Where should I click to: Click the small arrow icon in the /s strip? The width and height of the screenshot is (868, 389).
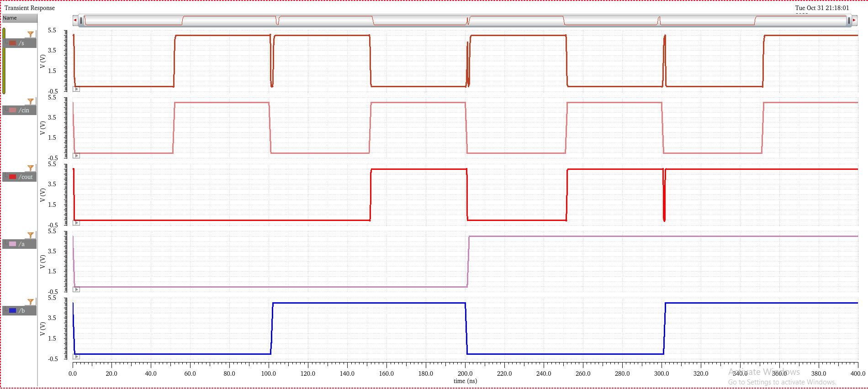click(76, 89)
